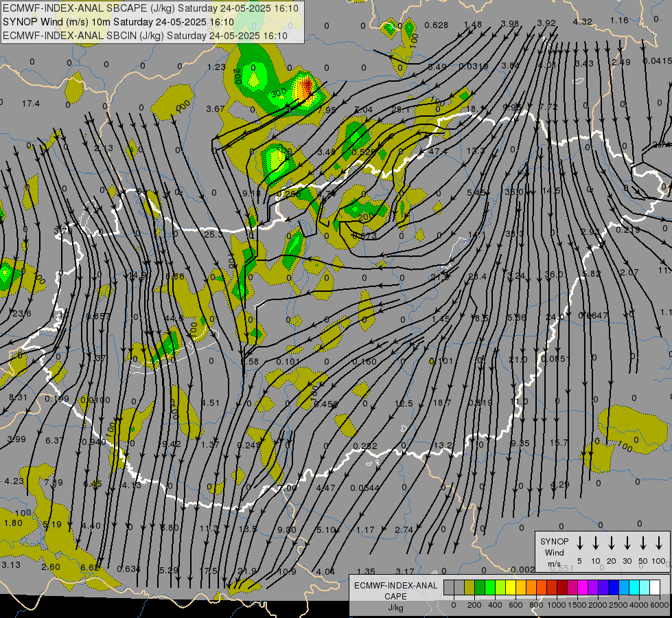Click the 'J/kg' unit label in the legend
Screen dimensions: 672x618
(395, 608)
